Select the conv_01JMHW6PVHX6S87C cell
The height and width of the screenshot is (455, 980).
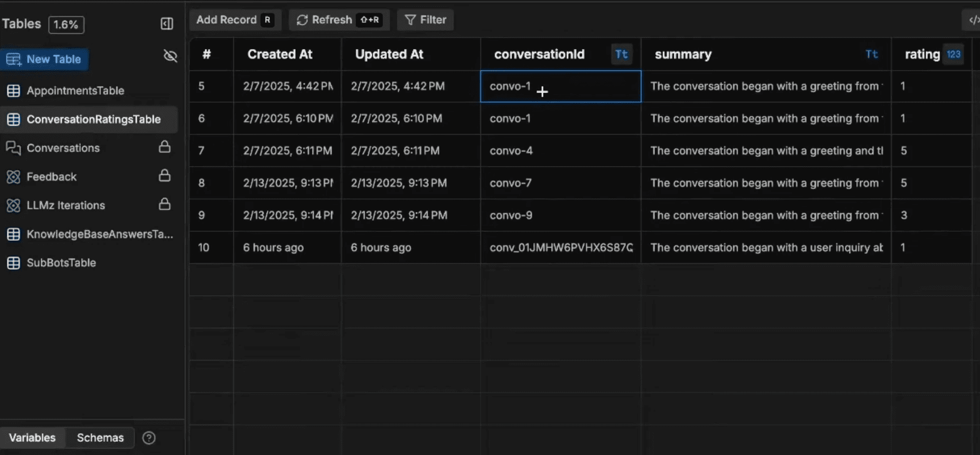tap(561, 247)
